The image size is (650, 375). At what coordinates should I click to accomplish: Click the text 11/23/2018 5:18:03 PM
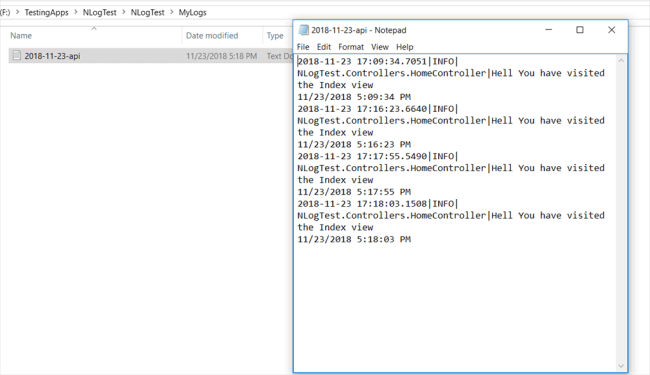click(x=354, y=240)
